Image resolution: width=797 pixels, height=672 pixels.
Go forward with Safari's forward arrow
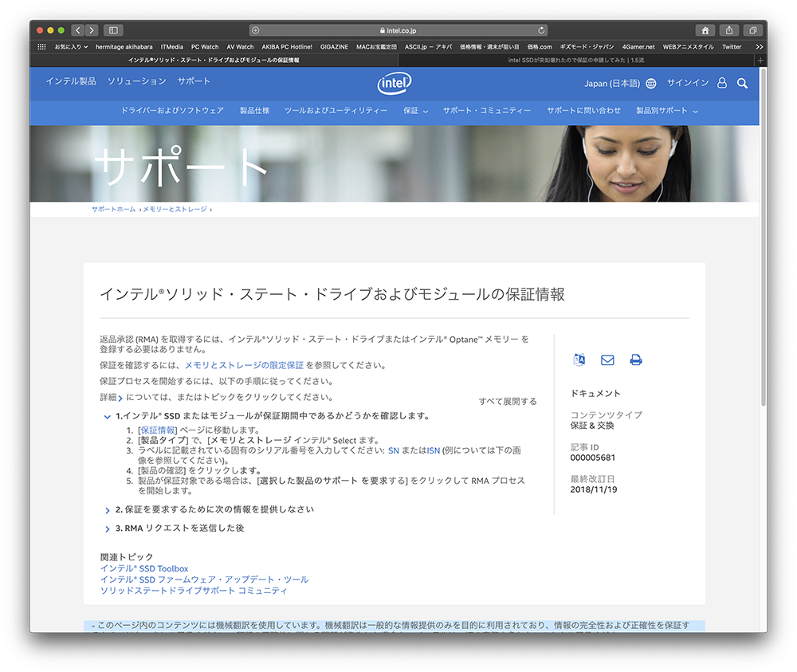92,30
